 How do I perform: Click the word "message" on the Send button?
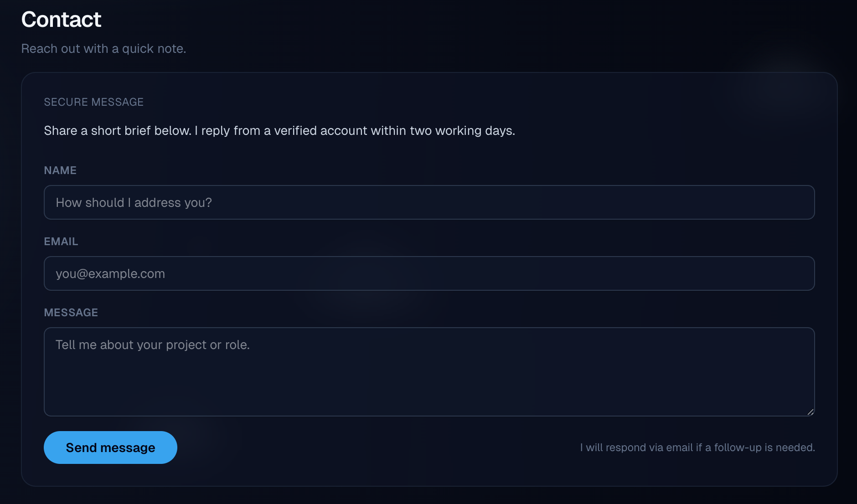[128, 448]
